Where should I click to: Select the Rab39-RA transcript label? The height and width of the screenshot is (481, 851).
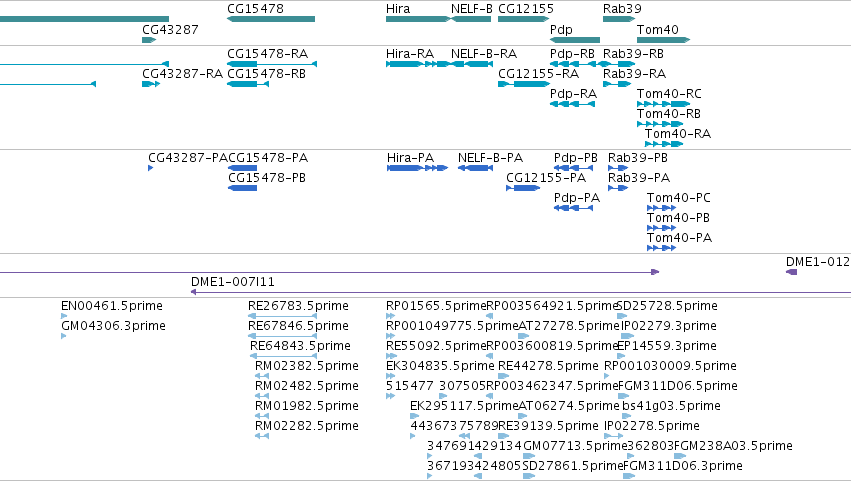point(634,74)
